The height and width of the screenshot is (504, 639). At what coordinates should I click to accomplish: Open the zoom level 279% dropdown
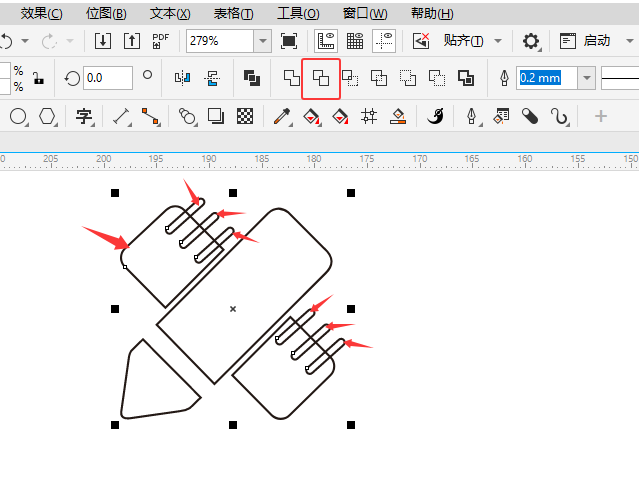click(263, 41)
